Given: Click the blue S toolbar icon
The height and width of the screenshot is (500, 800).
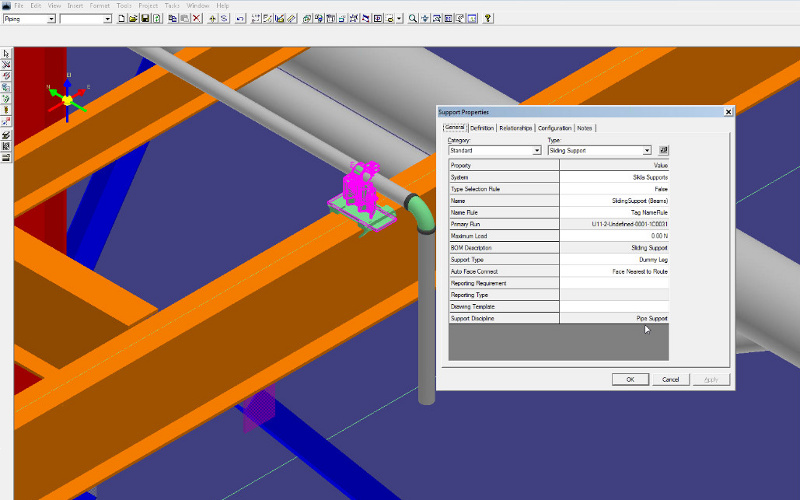Looking at the screenshot, I should click(224, 18).
